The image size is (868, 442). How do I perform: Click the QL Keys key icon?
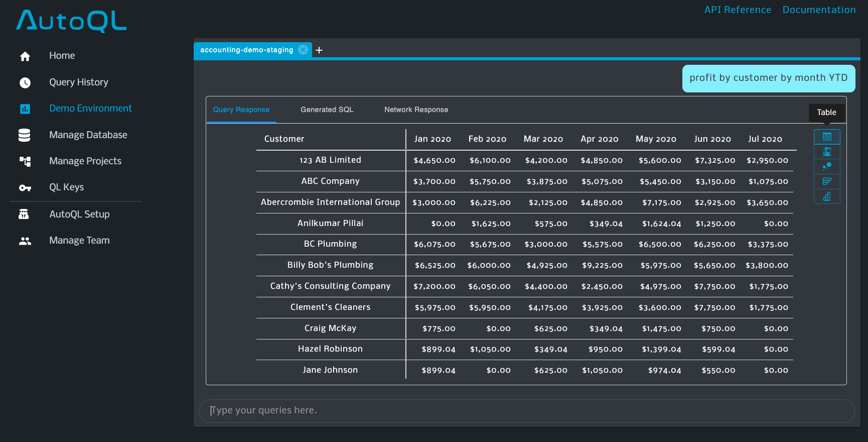coord(25,188)
